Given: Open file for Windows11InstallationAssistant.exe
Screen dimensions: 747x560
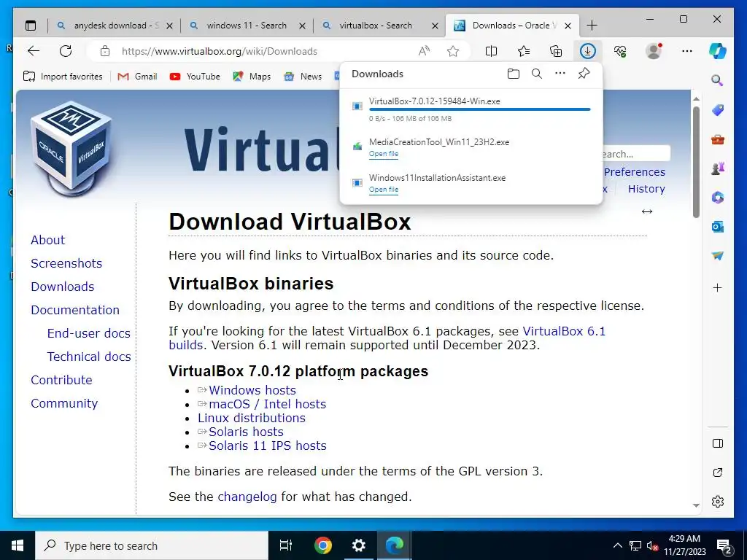Looking at the screenshot, I should pyautogui.click(x=384, y=190).
